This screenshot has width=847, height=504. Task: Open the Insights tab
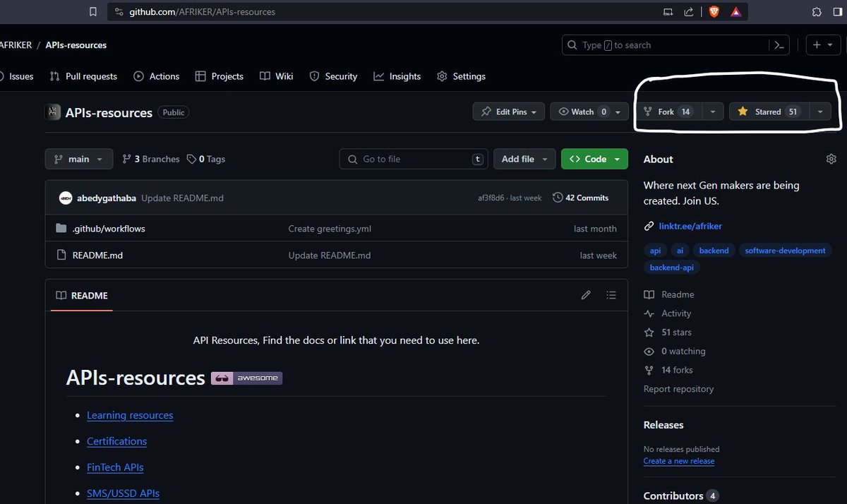[x=397, y=76]
